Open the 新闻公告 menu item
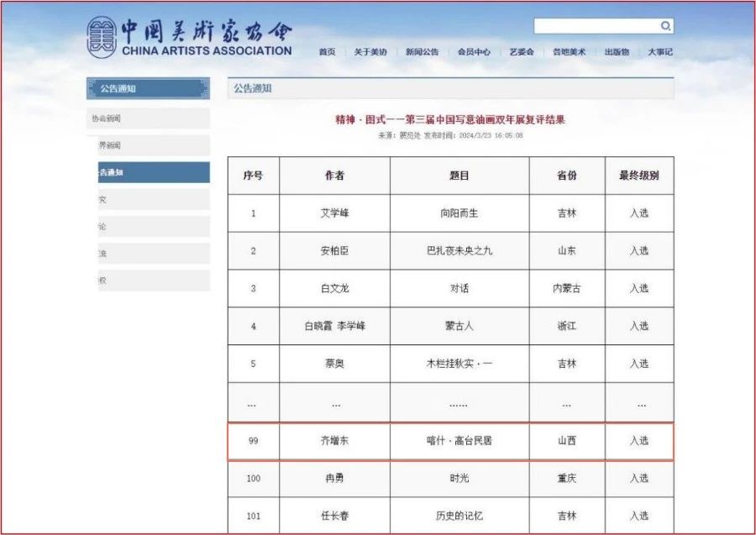Viewport: 756px width, 535px height. point(422,52)
